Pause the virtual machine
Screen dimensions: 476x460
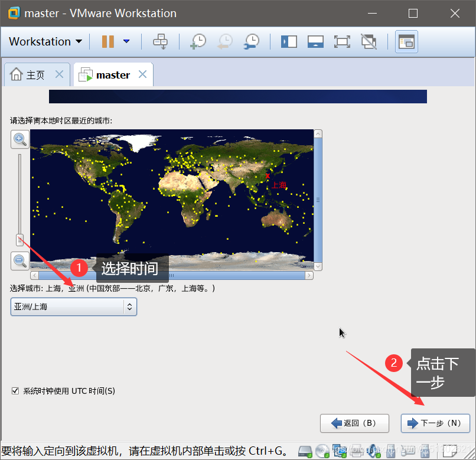[x=107, y=41]
